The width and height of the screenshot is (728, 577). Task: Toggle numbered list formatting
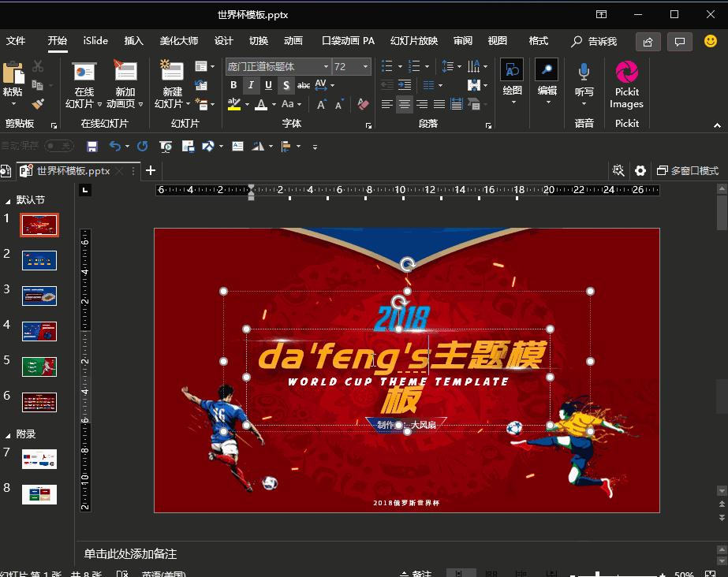413,66
